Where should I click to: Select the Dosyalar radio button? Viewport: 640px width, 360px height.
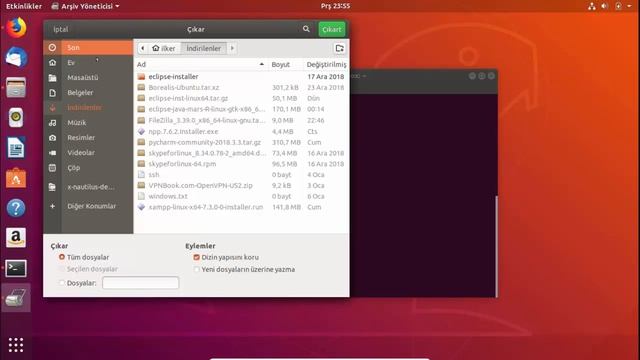pos(62,283)
